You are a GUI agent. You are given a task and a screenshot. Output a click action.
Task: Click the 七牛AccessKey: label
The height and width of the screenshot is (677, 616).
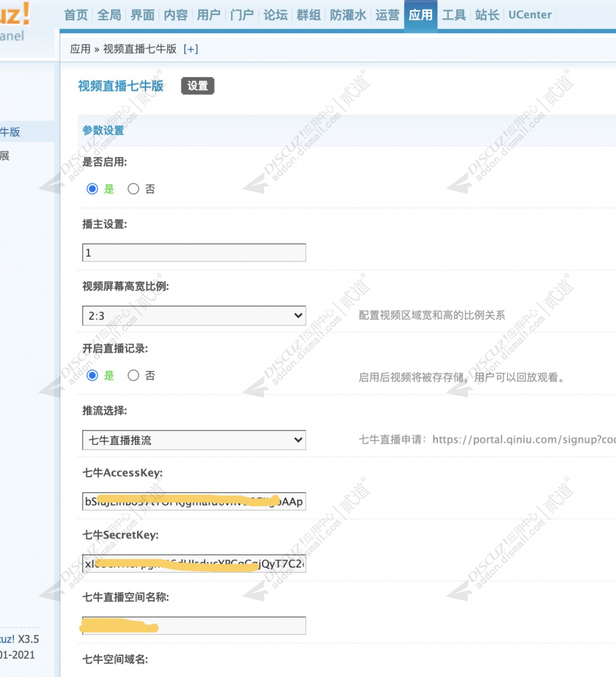click(x=123, y=473)
